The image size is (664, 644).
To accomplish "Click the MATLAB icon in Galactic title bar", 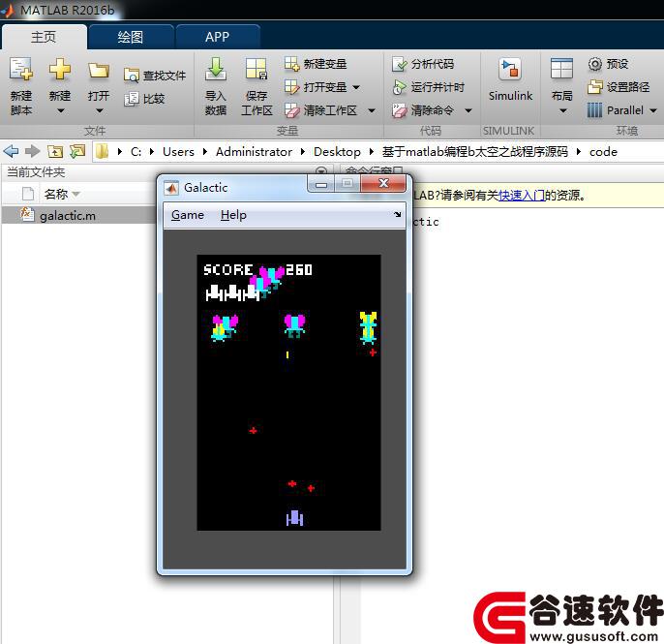I will (x=171, y=188).
